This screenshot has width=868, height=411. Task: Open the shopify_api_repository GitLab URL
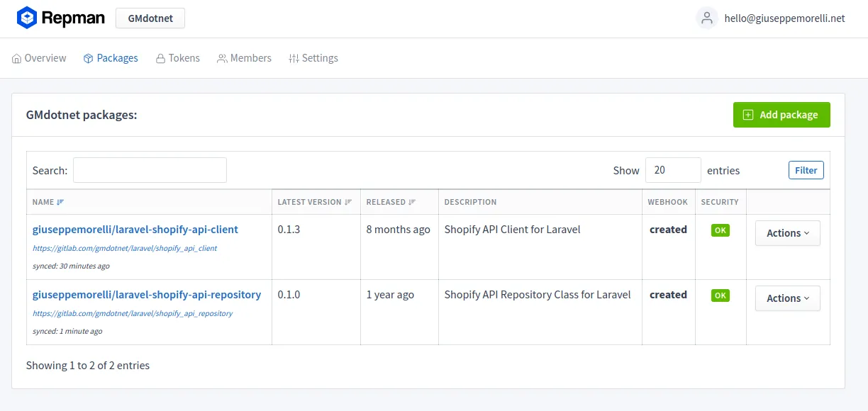tap(133, 313)
